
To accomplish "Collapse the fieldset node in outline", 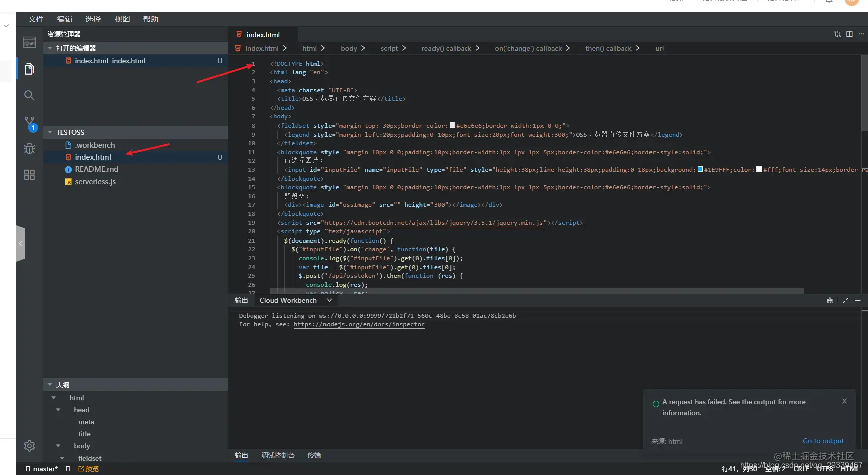I will tap(62, 458).
